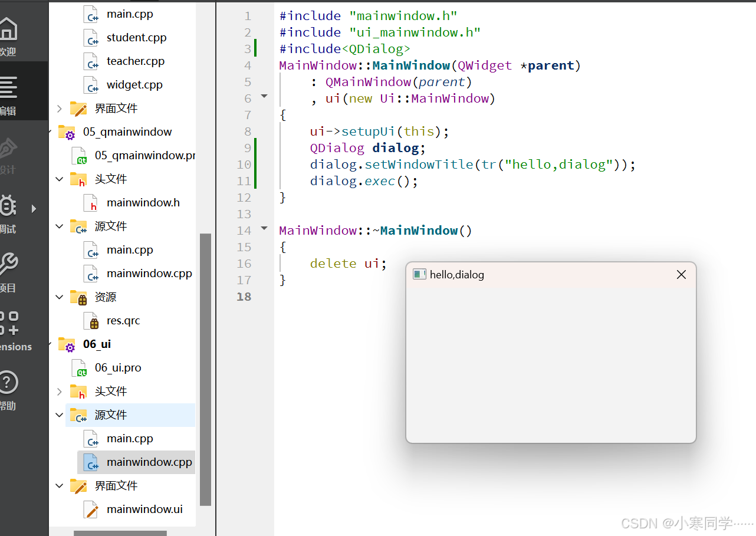Select widget.cpp in the project tree

(x=134, y=85)
